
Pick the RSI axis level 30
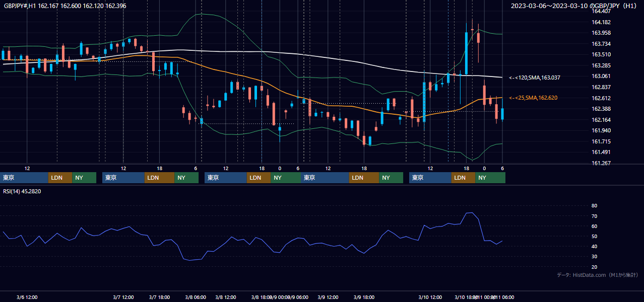pyautogui.click(x=594, y=256)
